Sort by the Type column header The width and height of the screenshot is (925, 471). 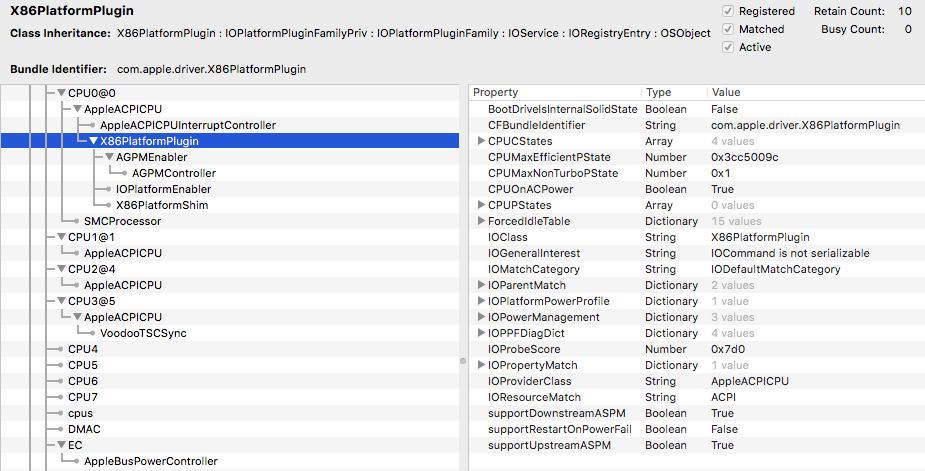click(x=674, y=92)
